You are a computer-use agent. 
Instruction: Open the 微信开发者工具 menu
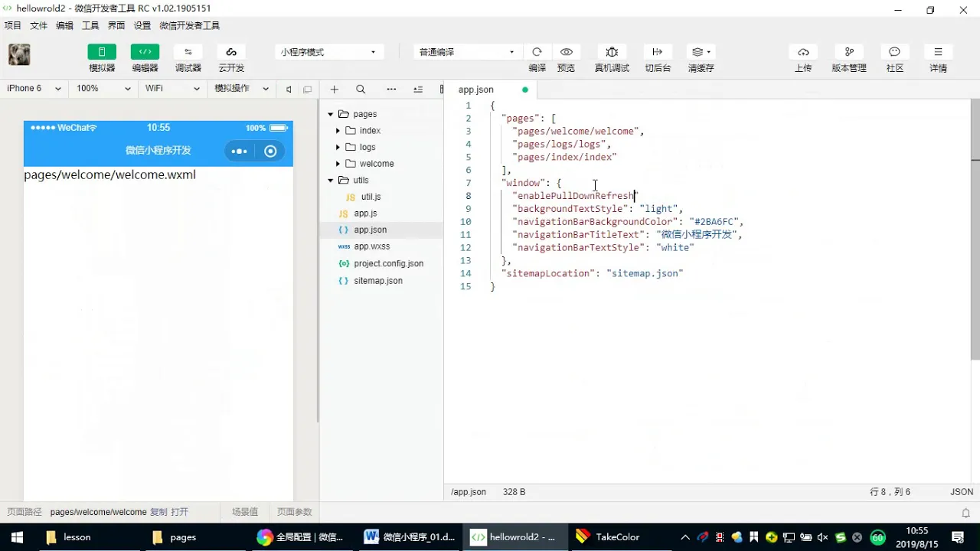[189, 25]
